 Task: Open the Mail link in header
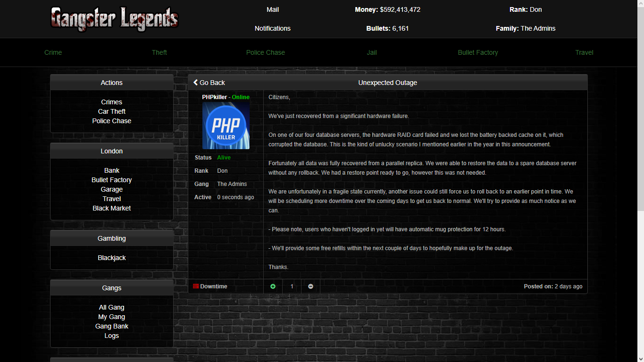[x=273, y=9]
